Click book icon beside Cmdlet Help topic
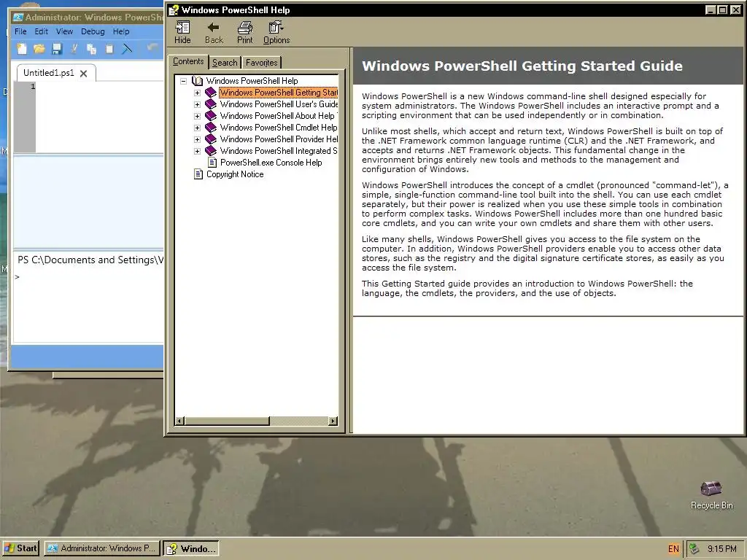This screenshot has width=747, height=560. pos(211,128)
